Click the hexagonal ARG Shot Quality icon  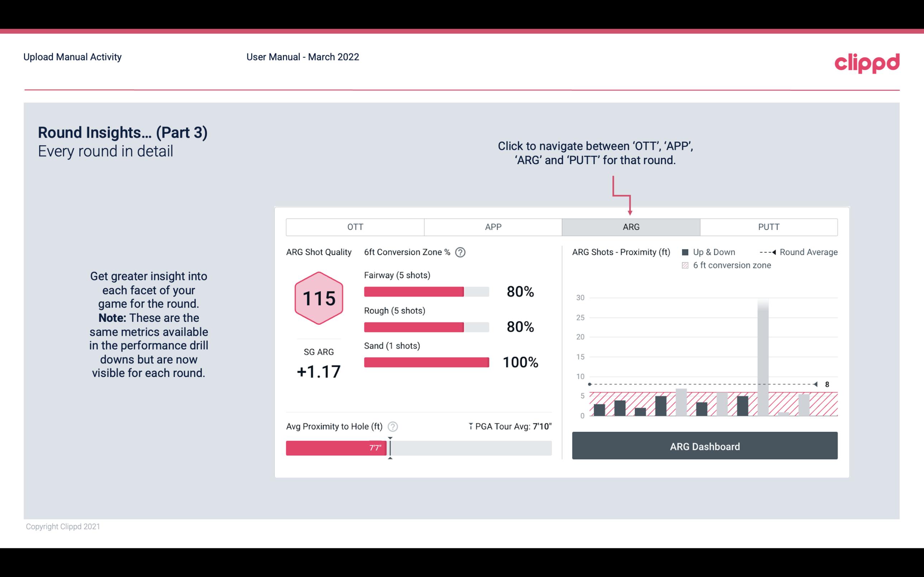[318, 299]
